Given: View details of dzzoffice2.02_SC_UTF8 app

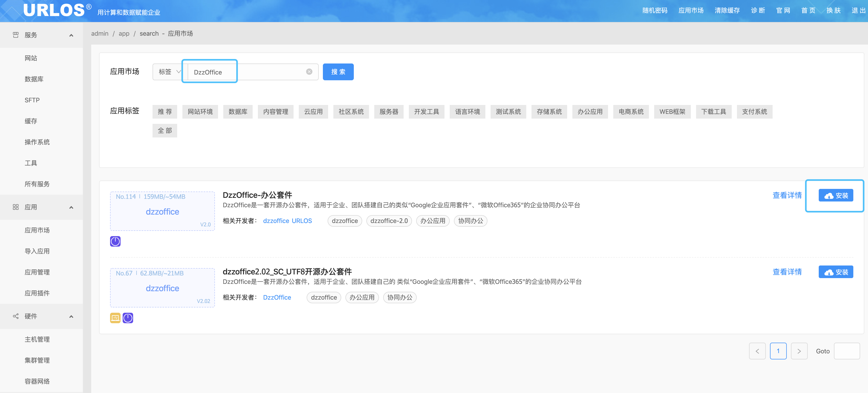Looking at the screenshot, I should 787,272.
